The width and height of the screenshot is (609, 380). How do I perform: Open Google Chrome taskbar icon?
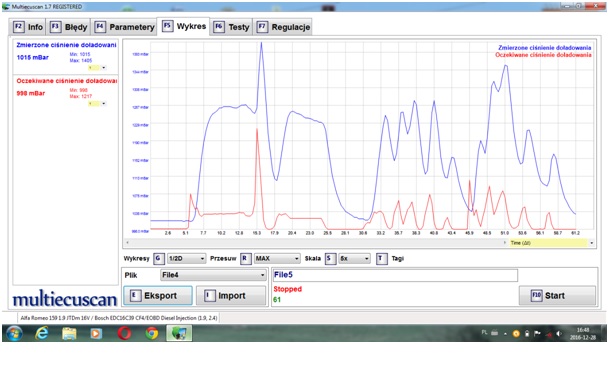tap(152, 333)
